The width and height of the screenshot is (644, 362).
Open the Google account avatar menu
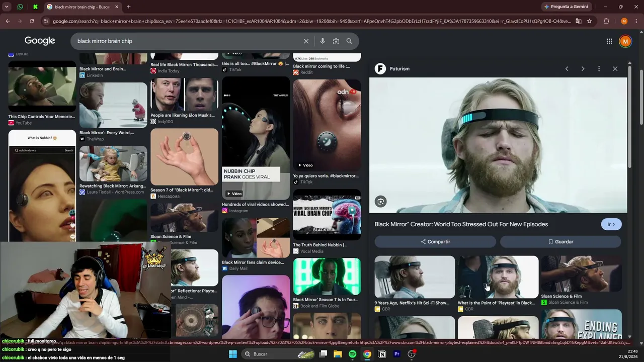[x=625, y=41]
